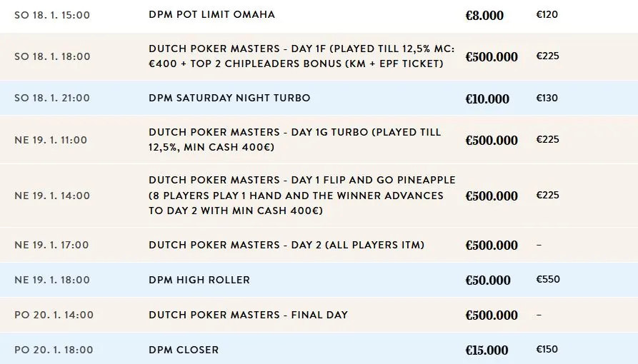Click the €10.000 guarantee for Saturday Night Turbo
Viewport: 638px width, 364px height.
click(487, 98)
